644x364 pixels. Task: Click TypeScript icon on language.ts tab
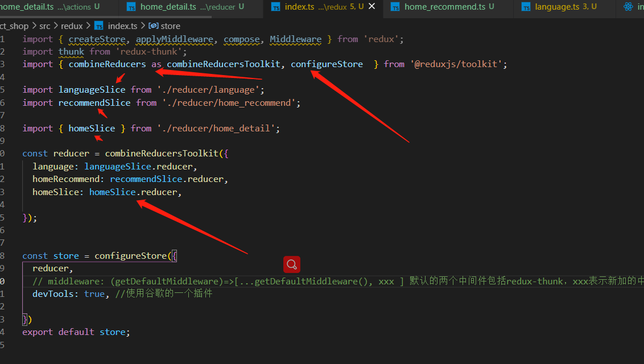[x=526, y=7]
